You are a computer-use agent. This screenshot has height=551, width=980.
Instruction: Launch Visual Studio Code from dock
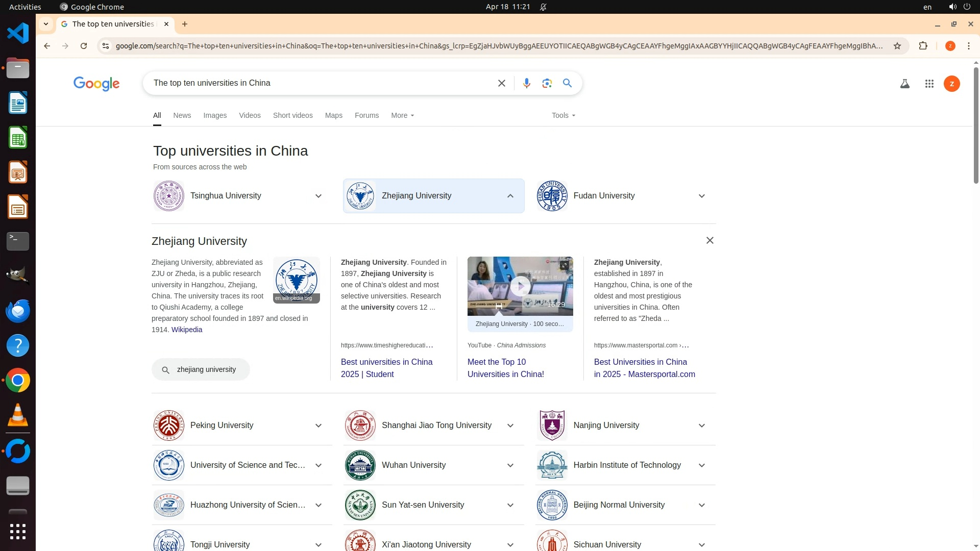pos(18,34)
